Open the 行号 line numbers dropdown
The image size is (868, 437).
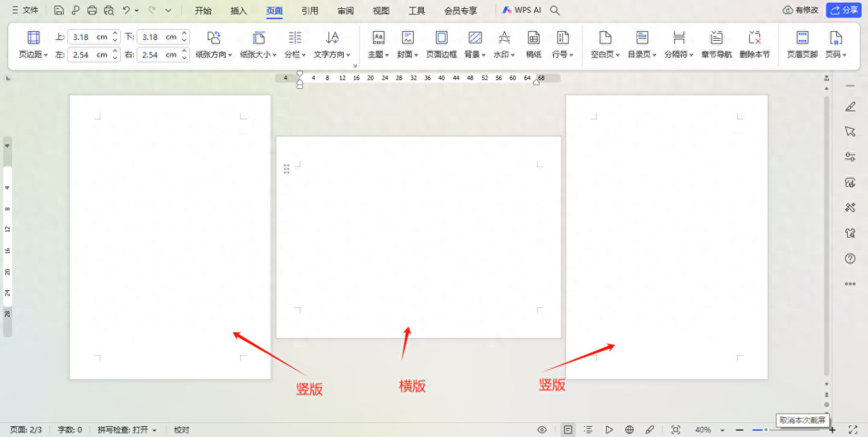[x=563, y=45]
